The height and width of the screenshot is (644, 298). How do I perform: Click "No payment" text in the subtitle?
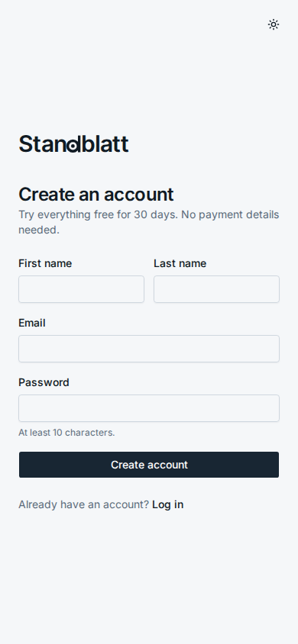[x=211, y=215]
